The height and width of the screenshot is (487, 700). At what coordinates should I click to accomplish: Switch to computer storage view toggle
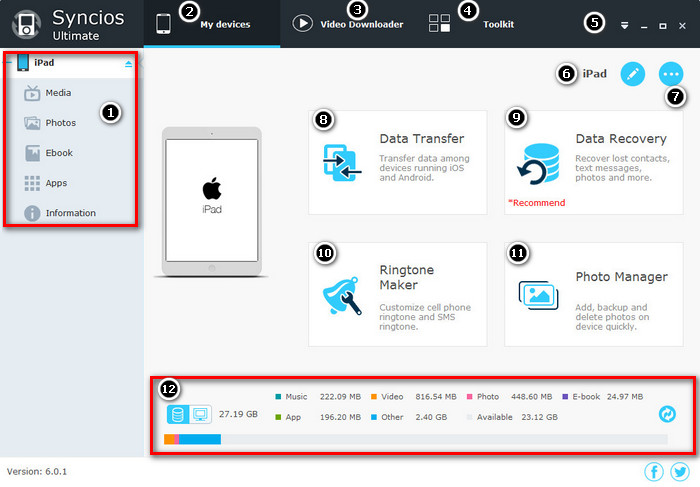coord(200,415)
